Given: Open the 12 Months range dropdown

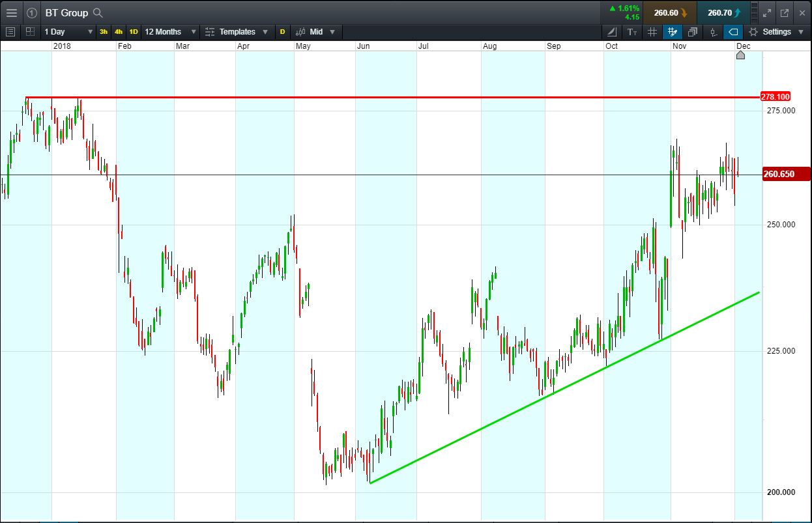Looking at the screenshot, I should pos(171,31).
